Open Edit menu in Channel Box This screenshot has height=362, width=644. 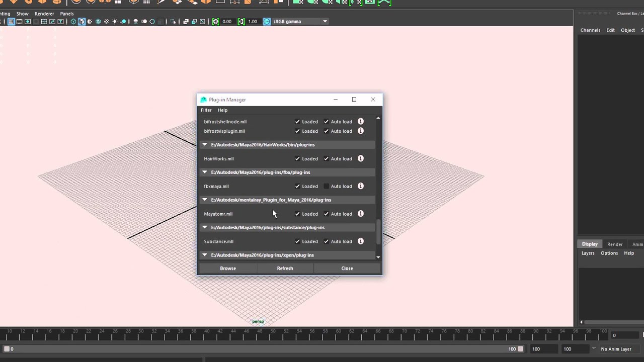610,30
